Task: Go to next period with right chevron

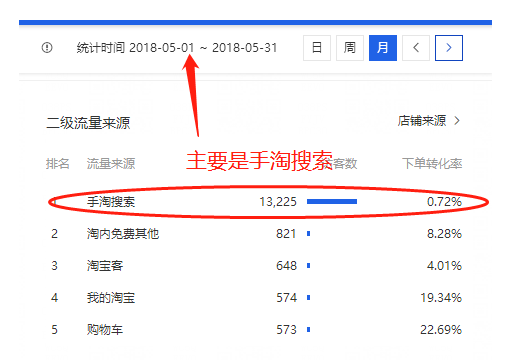Action: [449, 48]
